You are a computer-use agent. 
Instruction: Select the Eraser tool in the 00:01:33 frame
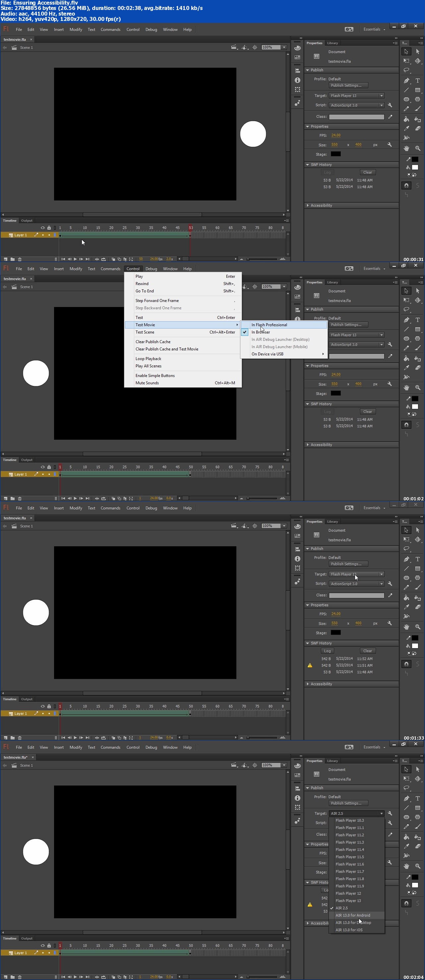(x=417, y=607)
